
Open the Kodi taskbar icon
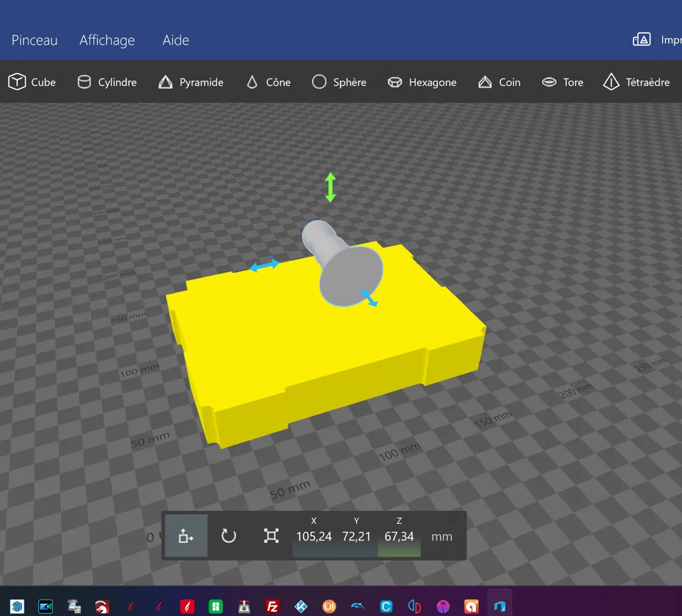point(301,606)
